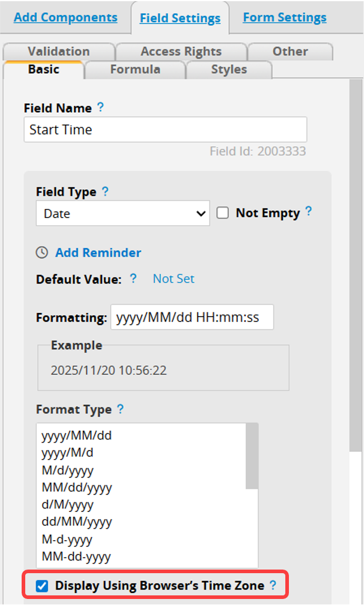The height and width of the screenshot is (605, 364).
Task: Click the Not Set default value link
Action: 174,279
